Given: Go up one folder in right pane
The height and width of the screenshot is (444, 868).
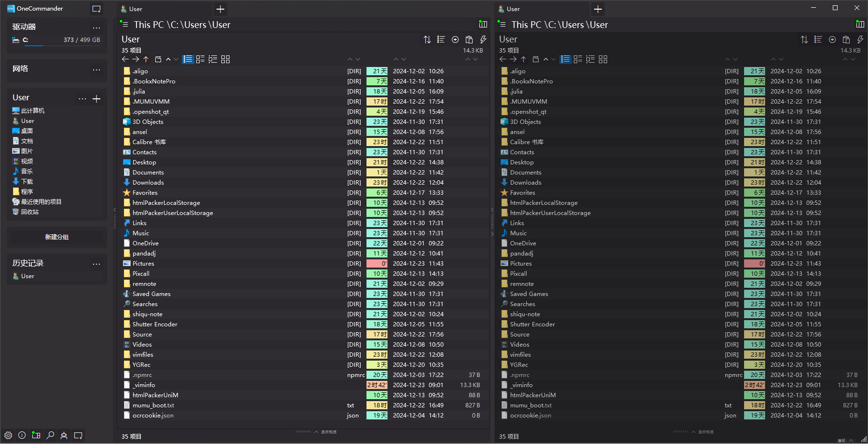Looking at the screenshot, I should click(x=523, y=59).
